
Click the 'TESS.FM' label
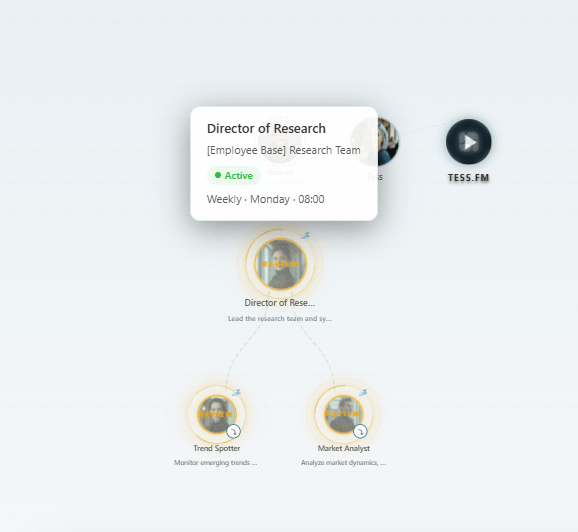click(x=469, y=178)
